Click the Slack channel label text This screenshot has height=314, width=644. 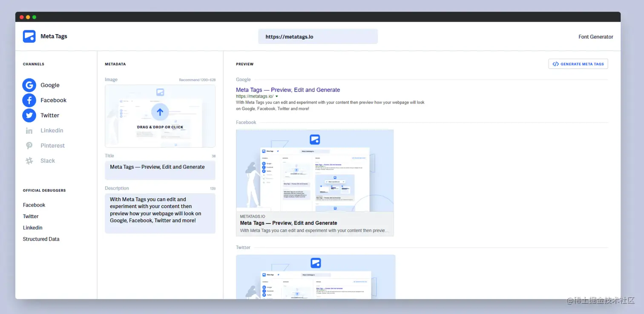pyautogui.click(x=48, y=161)
